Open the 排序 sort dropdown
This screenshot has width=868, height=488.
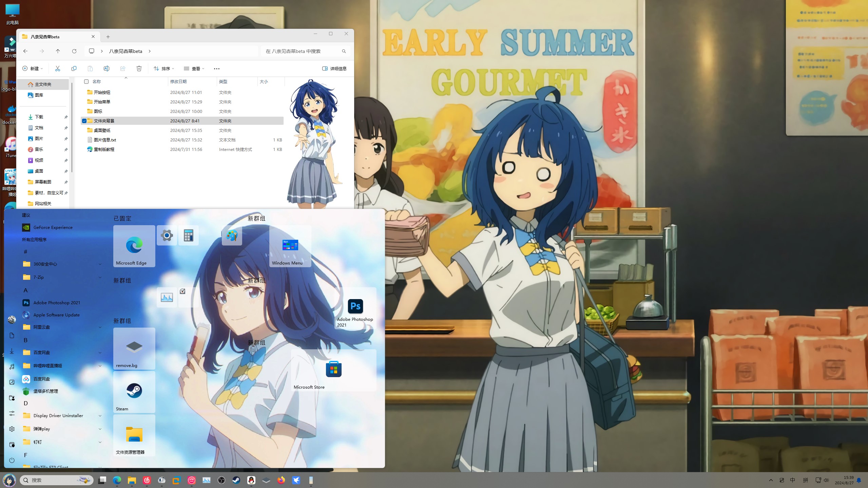pyautogui.click(x=164, y=69)
